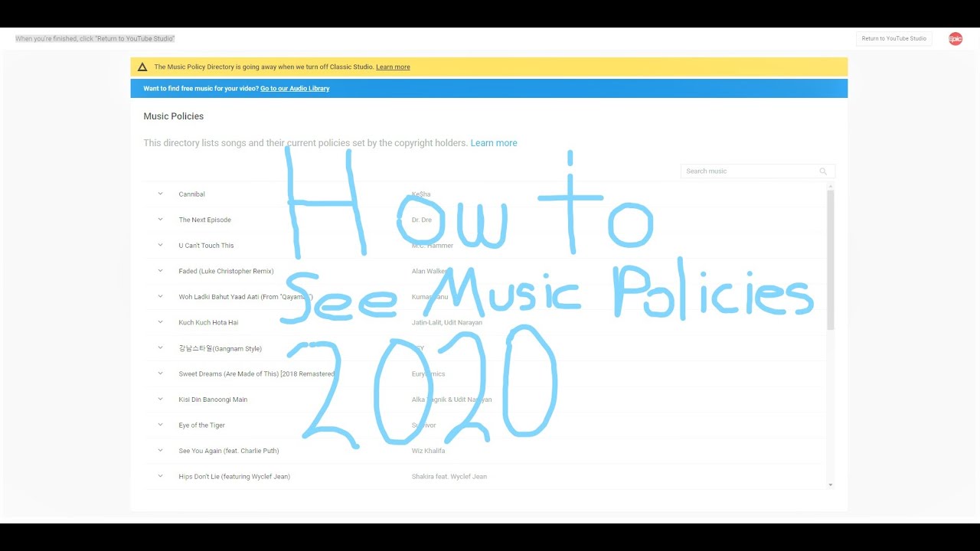Click the artist name Alan Walker
Screen dimensions: 980x551
click(431, 271)
